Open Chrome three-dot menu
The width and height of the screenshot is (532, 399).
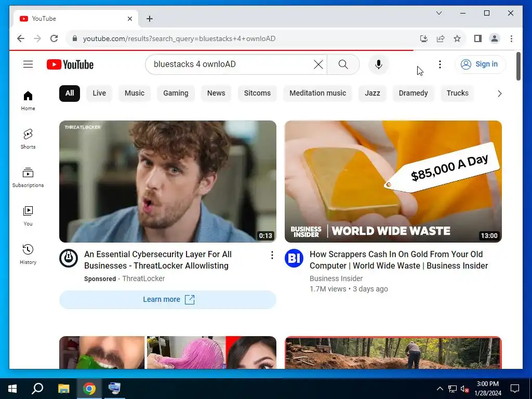[x=511, y=38]
